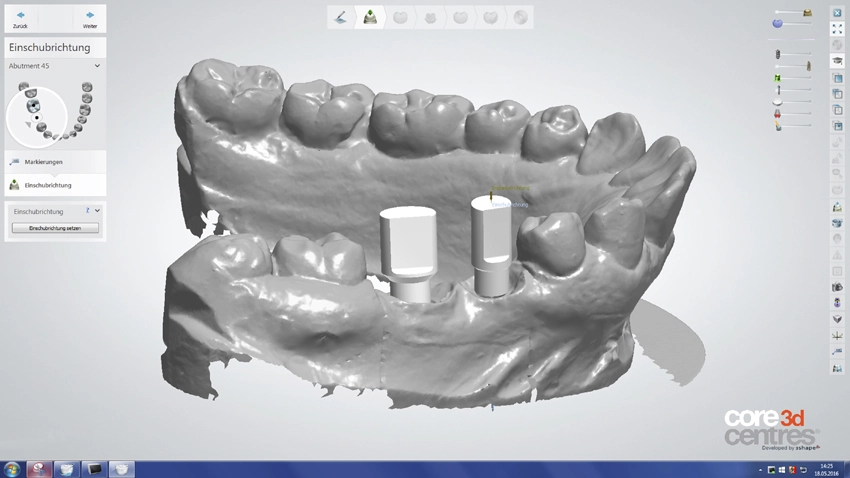Open the Windows Start menu

click(x=13, y=468)
